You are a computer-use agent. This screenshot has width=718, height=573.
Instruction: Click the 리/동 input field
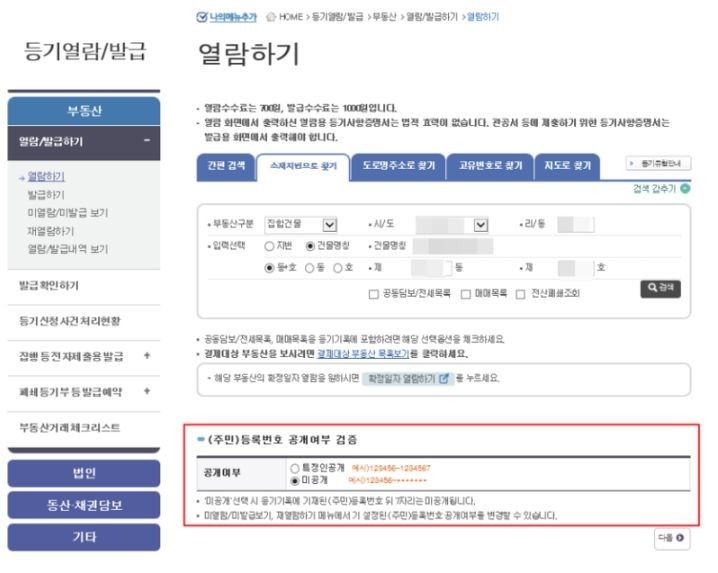576,225
